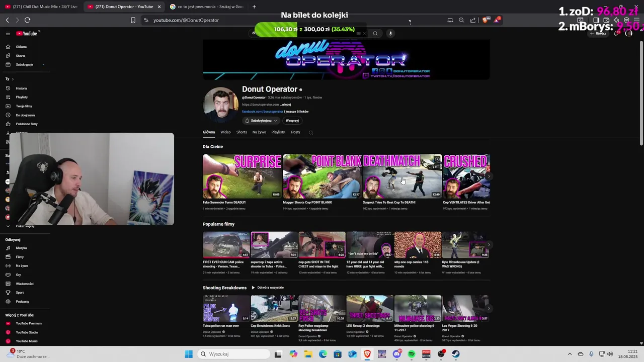
Task: Switch to the Playlisty channel tab
Action: pyautogui.click(x=278, y=132)
